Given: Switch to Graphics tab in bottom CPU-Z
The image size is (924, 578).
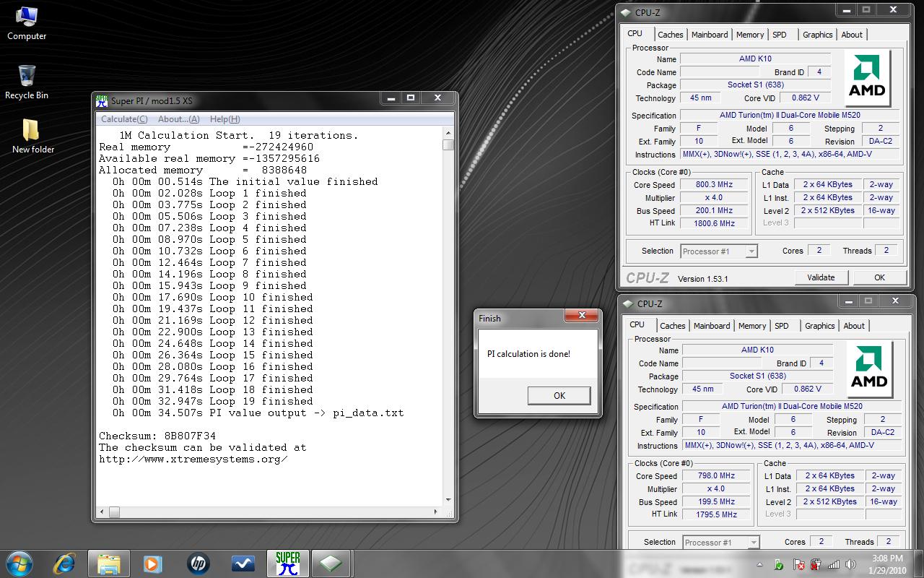Looking at the screenshot, I should (x=819, y=326).
